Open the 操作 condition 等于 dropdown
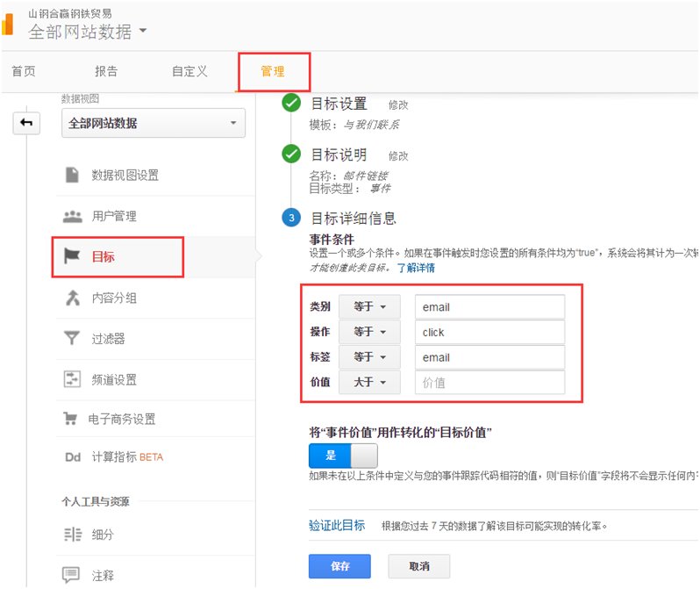Image resolution: width=700 pixels, height=589 pixels. pos(369,332)
